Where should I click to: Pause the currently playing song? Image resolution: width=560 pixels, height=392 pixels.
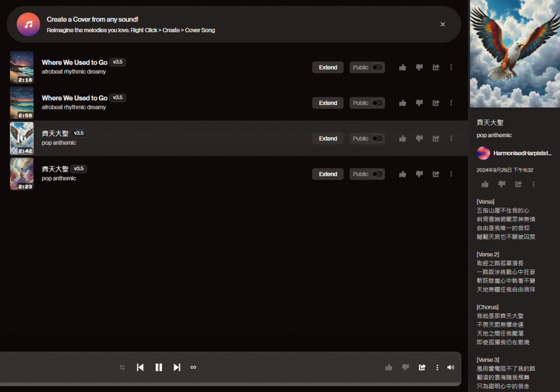pyautogui.click(x=159, y=367)
